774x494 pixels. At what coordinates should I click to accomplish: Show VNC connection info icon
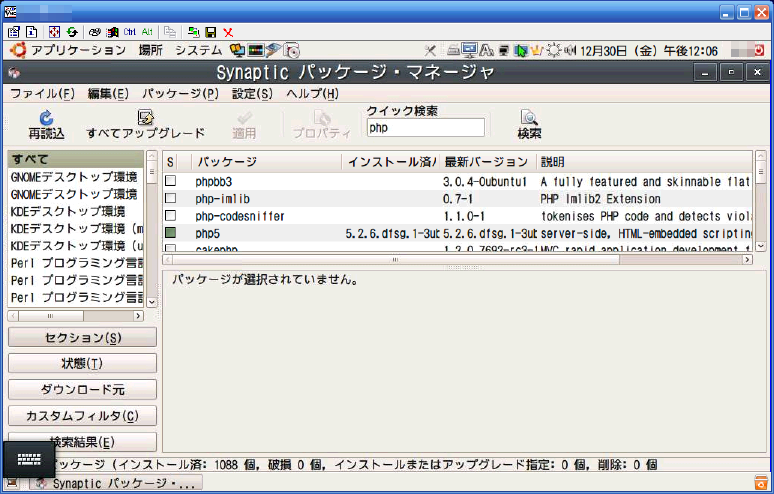(31, 32)
